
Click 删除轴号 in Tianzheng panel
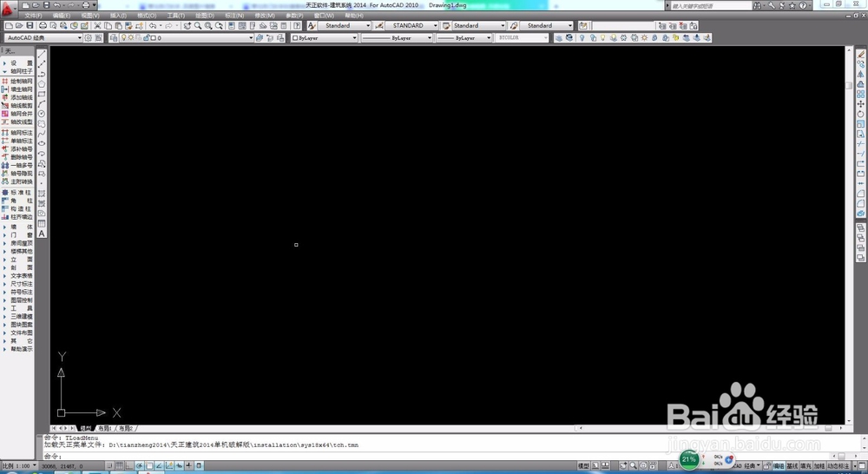click(17, 157)
